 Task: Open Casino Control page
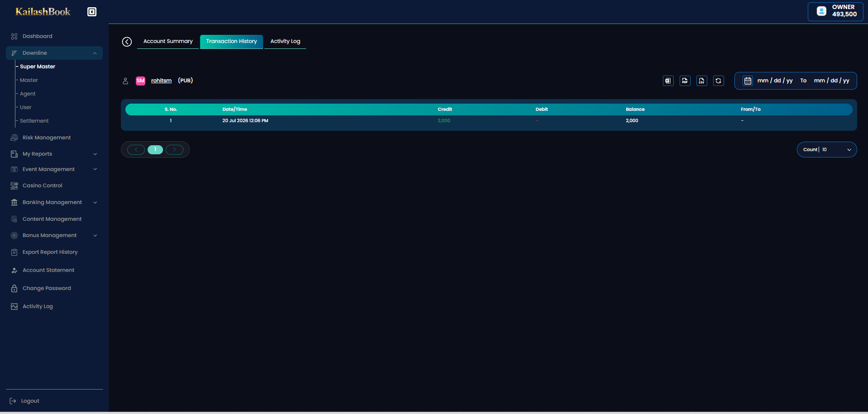[x=42, y=186]
